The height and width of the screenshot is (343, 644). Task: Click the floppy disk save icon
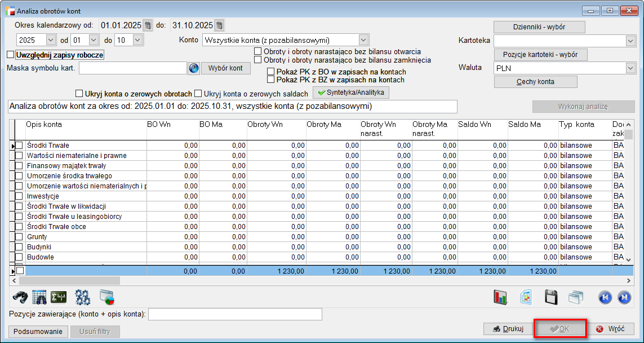551,297
